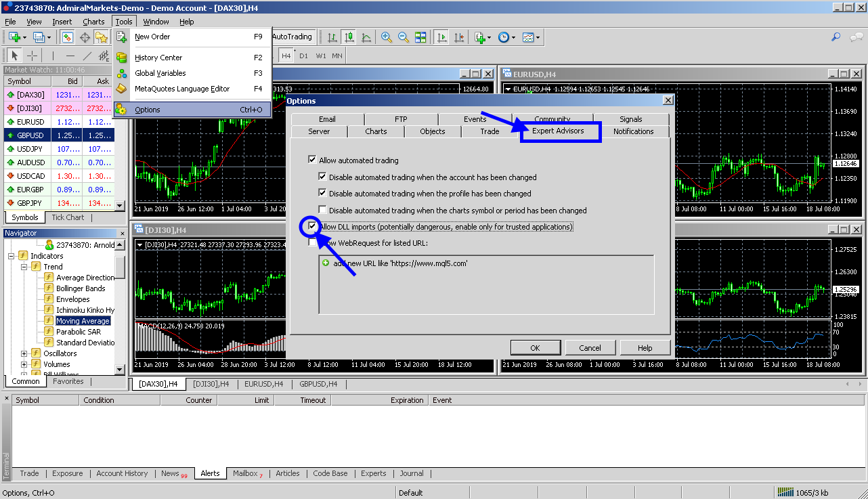Click the search magnifier icon at top right
The image size is (868, 499).
pos(836,37)
